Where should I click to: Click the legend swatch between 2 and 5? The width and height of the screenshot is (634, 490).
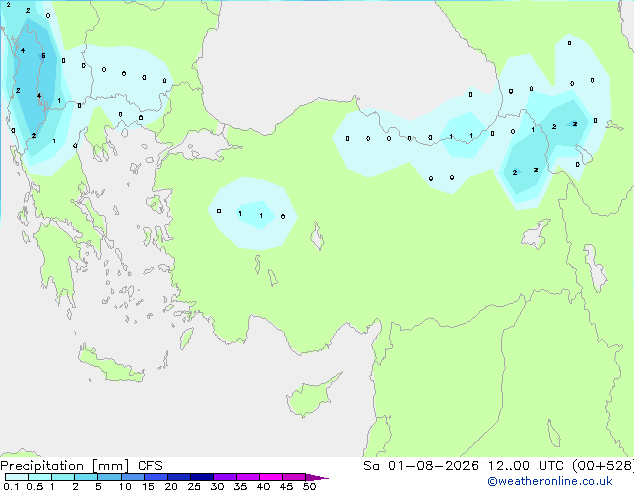point(86,477)
